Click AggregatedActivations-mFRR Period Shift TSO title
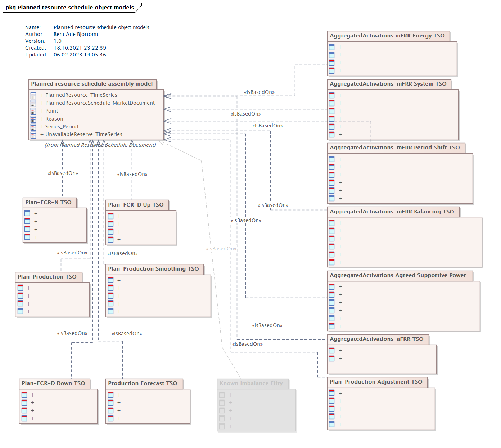This screenshot has width=501, height=448. tap(395, 148)
